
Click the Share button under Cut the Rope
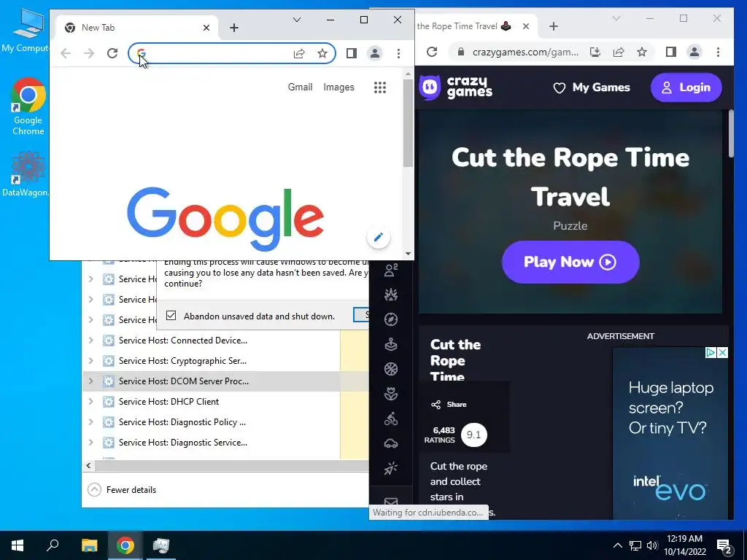click(449, 404)
